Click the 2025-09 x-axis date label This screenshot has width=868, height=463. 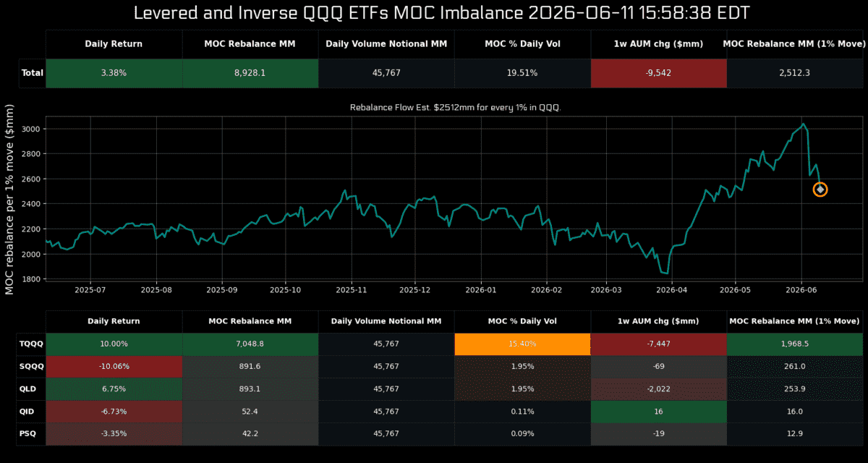(222, 289)
